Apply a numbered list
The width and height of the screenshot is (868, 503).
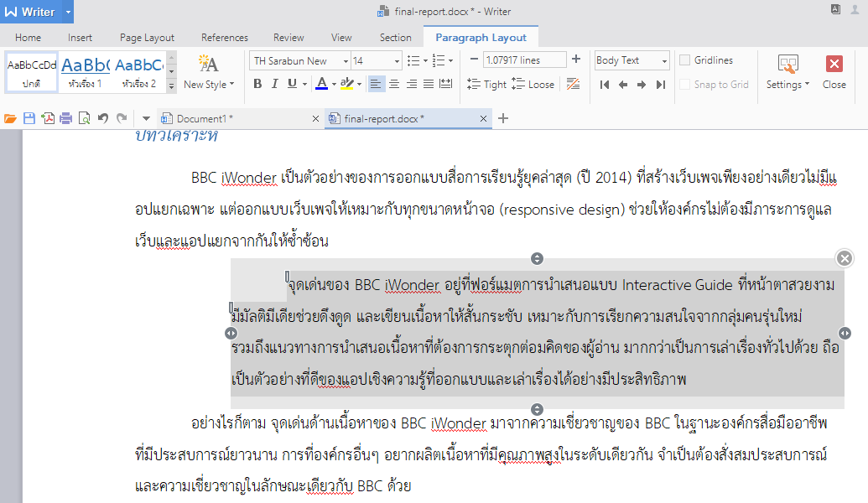(439, 61)
